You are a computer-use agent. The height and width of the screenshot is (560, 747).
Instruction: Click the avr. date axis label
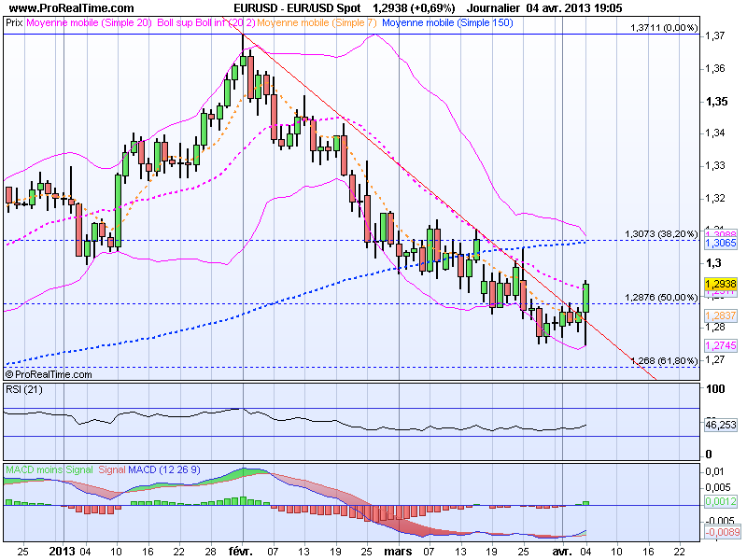pos(561,551)
